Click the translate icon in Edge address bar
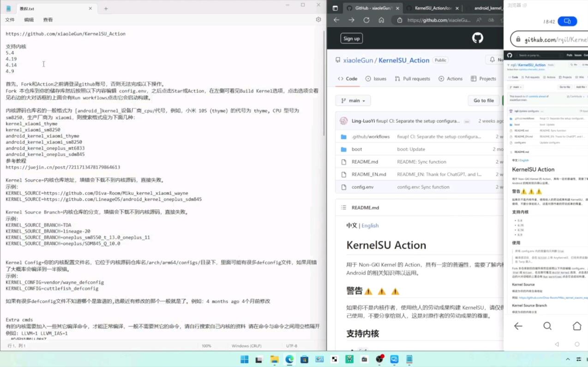The width and height of the screenshot is (588, 367). (x=491, y=20)
